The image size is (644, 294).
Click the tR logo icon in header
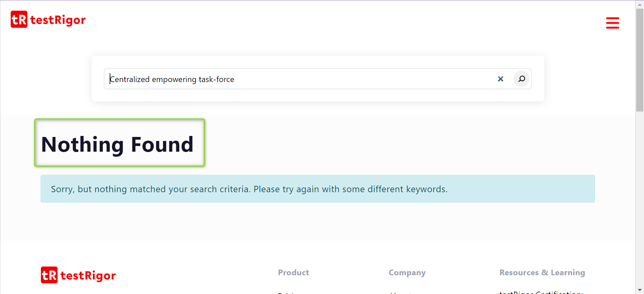[19, 19]
